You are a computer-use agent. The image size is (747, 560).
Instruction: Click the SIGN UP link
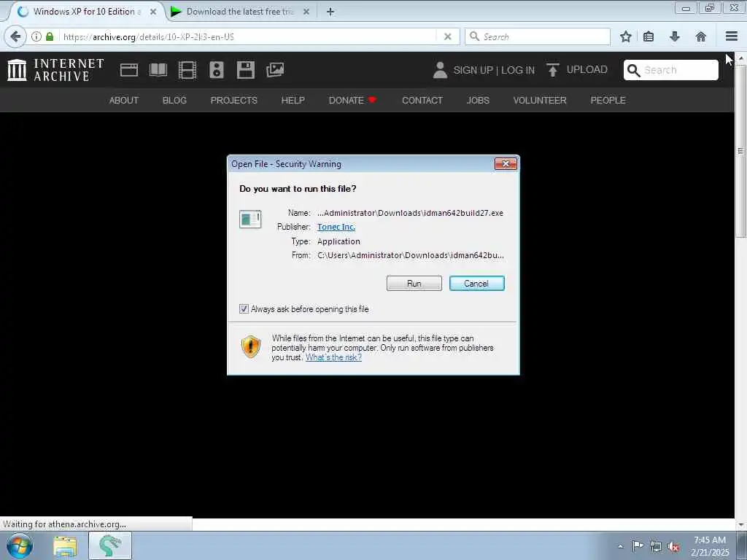pyautogui.click(x=473, y=70)
